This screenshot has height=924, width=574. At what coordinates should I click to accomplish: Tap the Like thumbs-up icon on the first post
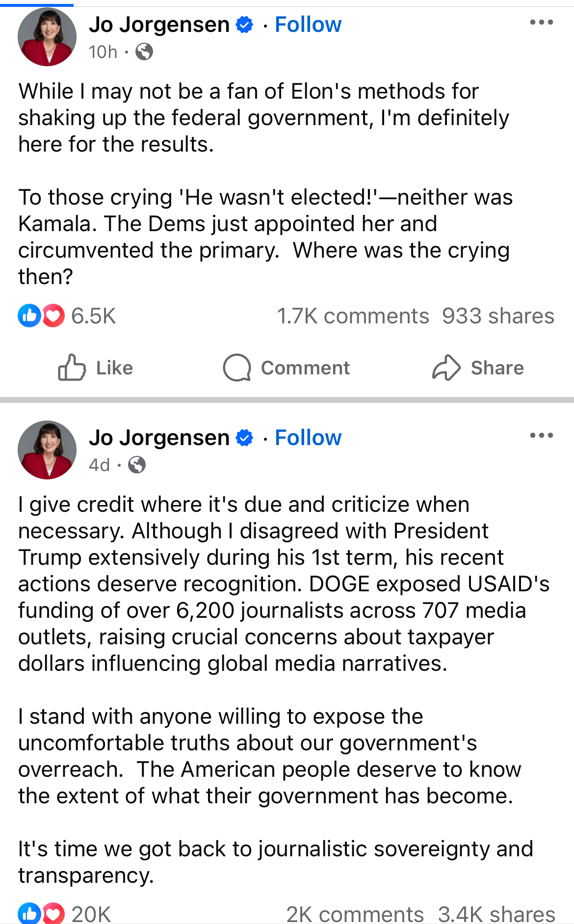pyautogui.click(x=72, y=368)
